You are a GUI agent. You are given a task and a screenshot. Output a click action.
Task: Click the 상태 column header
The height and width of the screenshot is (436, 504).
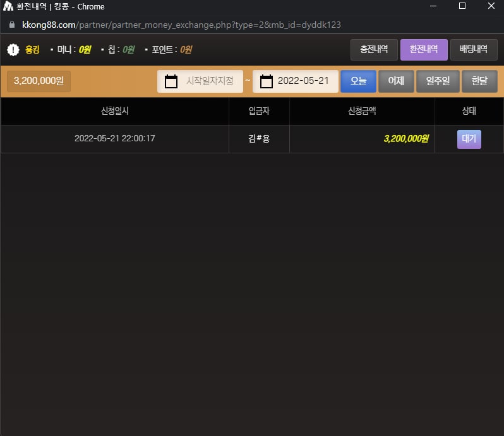pyautogui.click(x=469, y=111)
